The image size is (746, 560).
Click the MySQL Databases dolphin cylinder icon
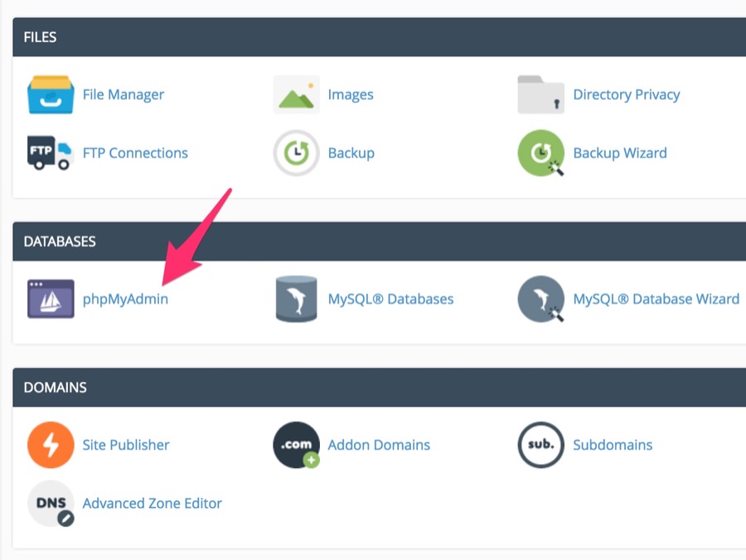coord(296,298)
